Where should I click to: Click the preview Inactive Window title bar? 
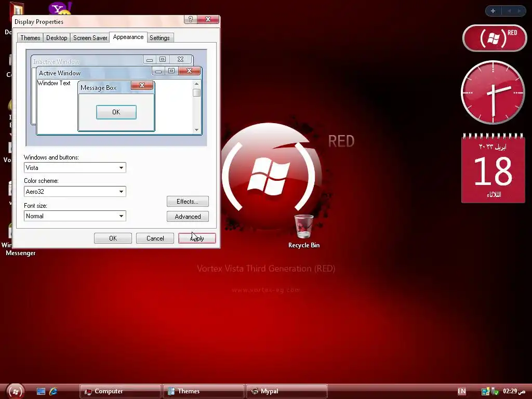pos(87,61)
